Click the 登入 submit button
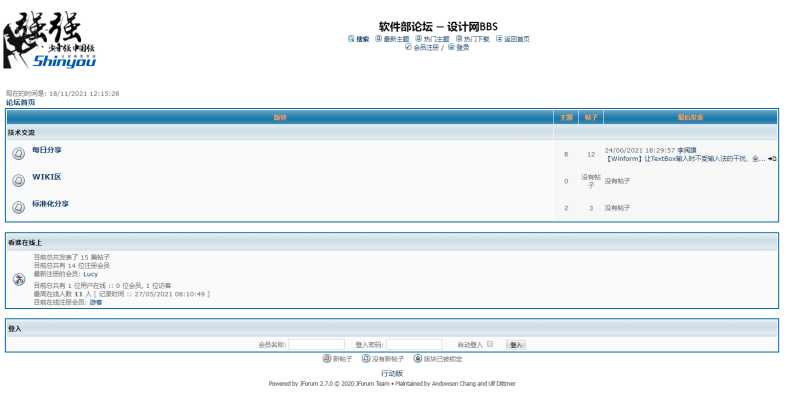Image resolution: width=786 pixels, height=398 pixels. point(516,345)
